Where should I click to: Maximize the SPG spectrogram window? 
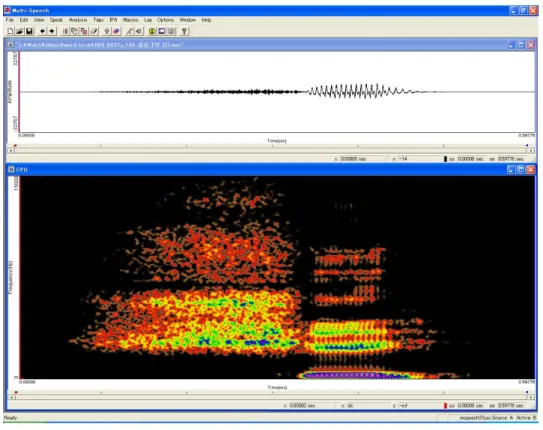(x=521, y=169)
